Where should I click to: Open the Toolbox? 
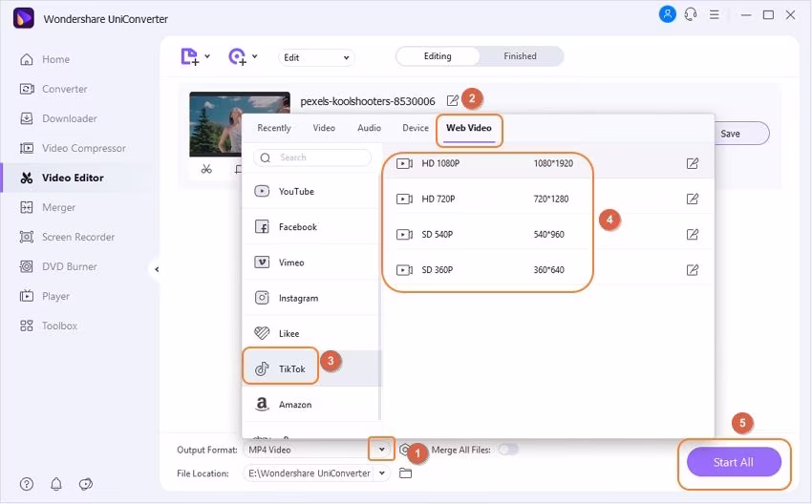tap(48, 325)
